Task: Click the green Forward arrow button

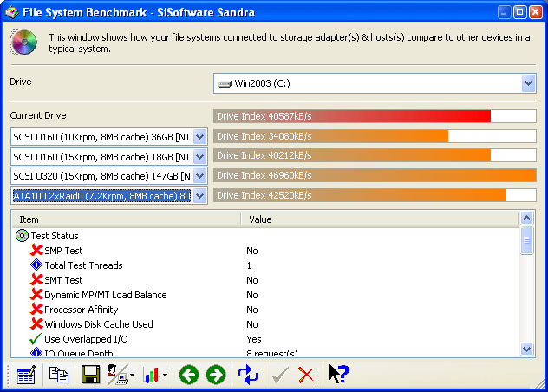Action: pos(216,375)
